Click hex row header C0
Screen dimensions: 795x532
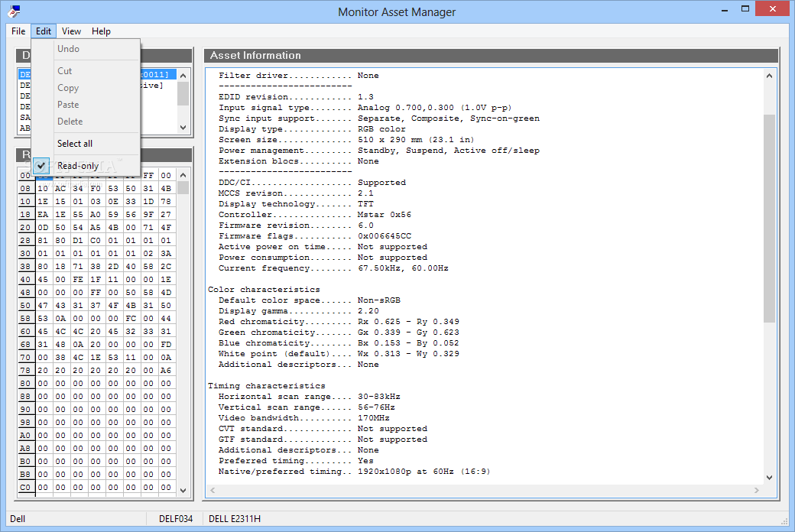coord(25,487)
